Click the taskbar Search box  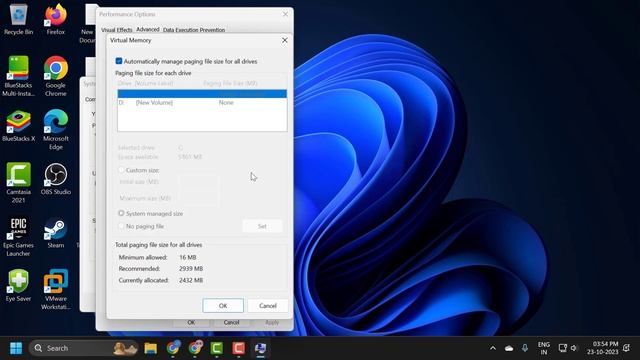pos(84,348)
